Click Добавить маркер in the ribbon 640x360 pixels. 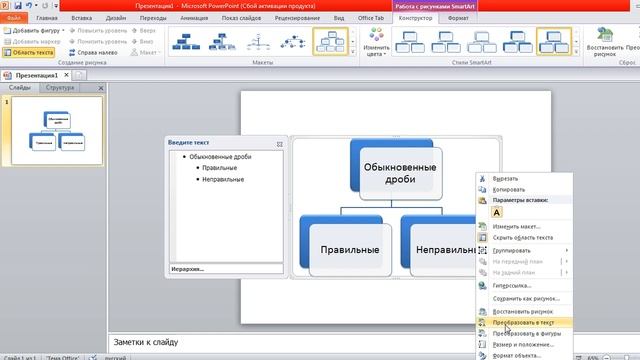32,42
